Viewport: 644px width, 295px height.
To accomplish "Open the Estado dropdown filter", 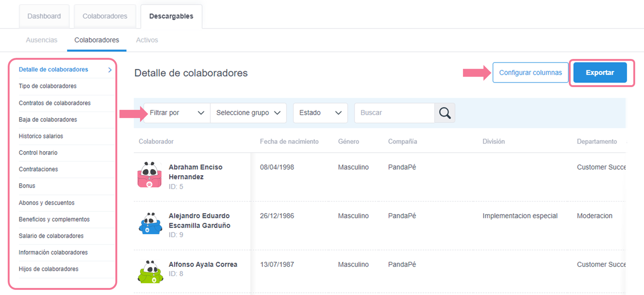I will click(x=320, y=113).
